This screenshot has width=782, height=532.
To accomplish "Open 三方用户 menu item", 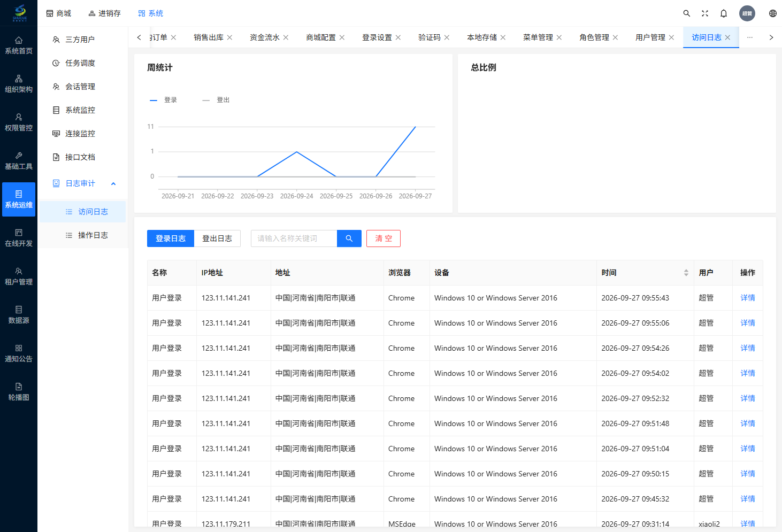I will point(82,40).
